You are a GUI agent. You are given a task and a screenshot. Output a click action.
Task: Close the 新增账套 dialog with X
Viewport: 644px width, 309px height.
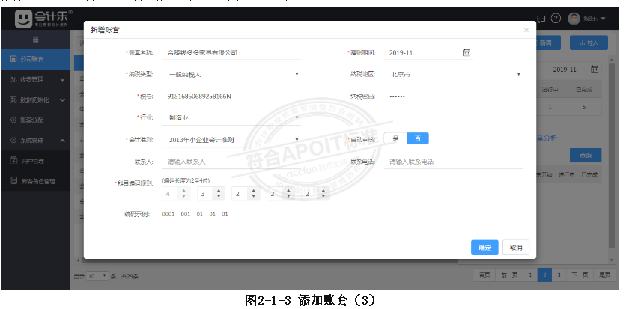click(x=526, y=30)
